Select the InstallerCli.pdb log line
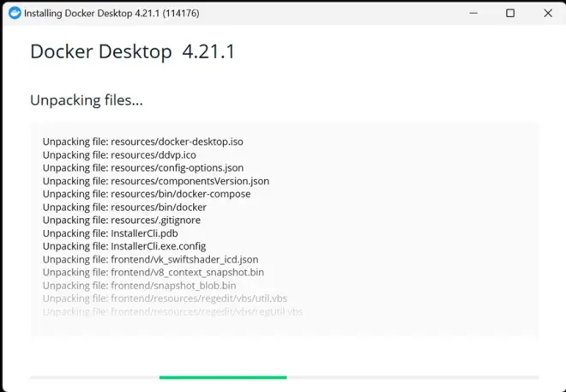 pyautogui.click(x=111, y=233)
